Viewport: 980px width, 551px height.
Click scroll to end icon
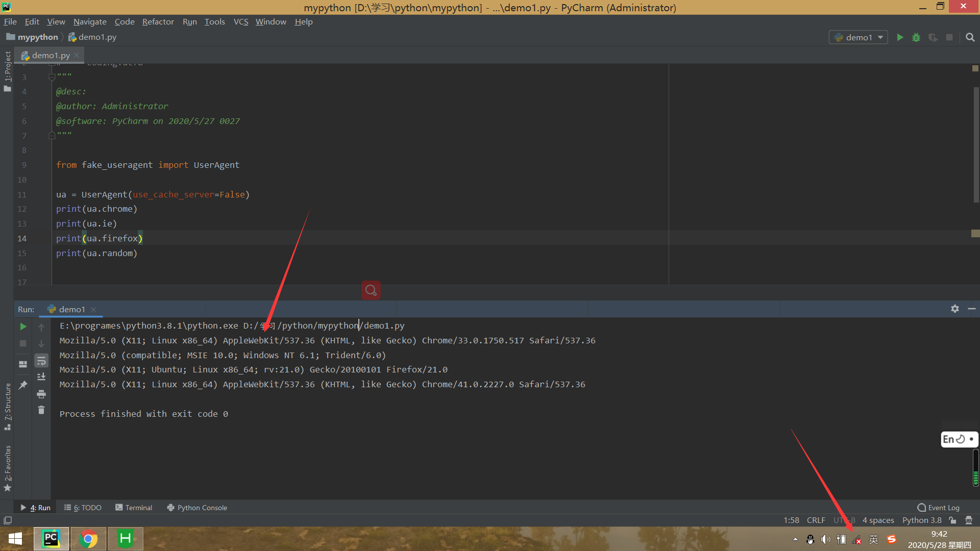41,377
